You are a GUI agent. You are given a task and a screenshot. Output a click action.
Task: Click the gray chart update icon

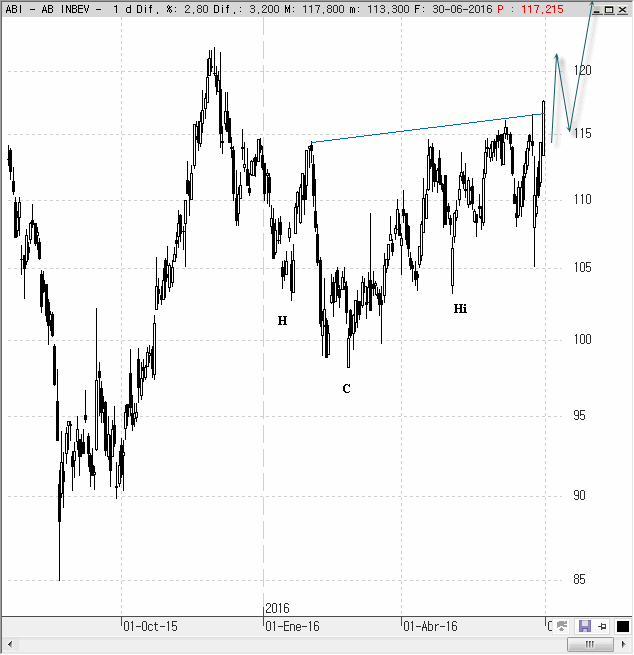562,626
